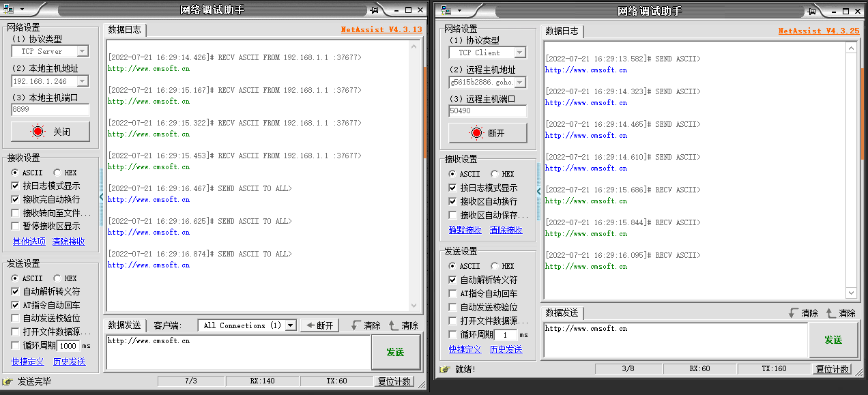
Task: Click up-arrow 清除 icon in TCP Client window
Action: click(830, 313)
